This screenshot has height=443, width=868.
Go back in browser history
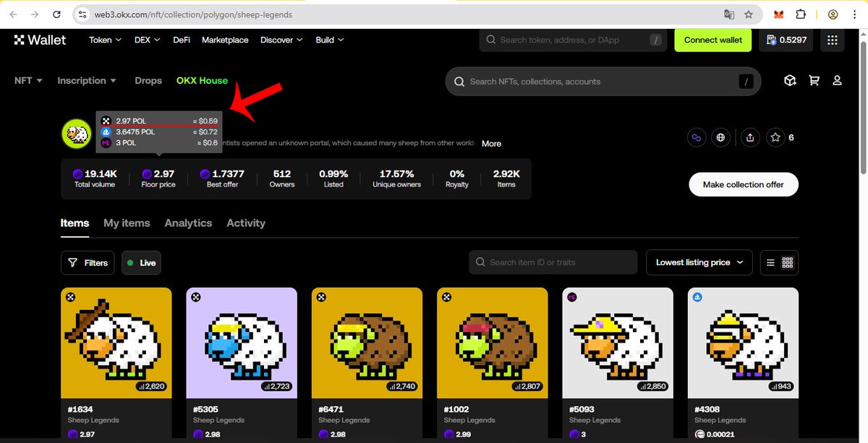[14, 14]
